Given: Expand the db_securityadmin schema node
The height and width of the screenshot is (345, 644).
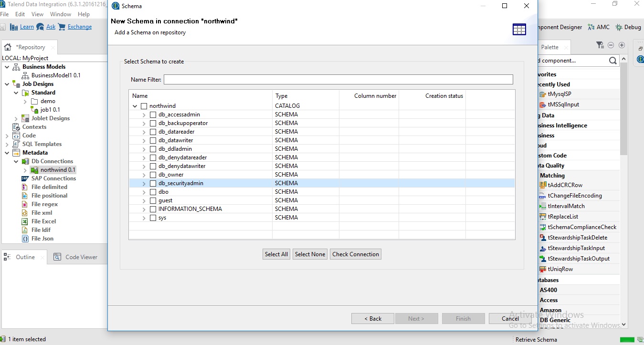Looking at the screenshot, I should point(144,183).
